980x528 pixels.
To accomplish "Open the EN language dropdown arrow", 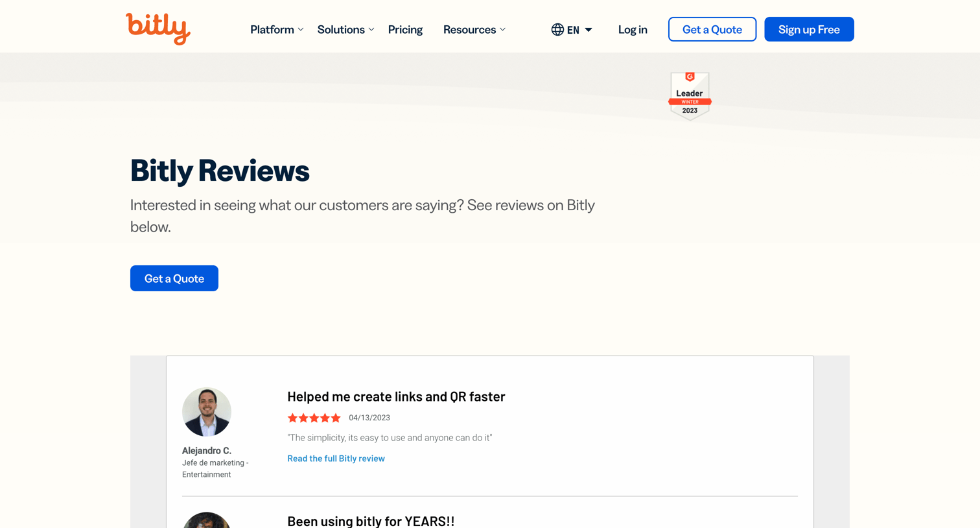I will click(x=589, y=30).
